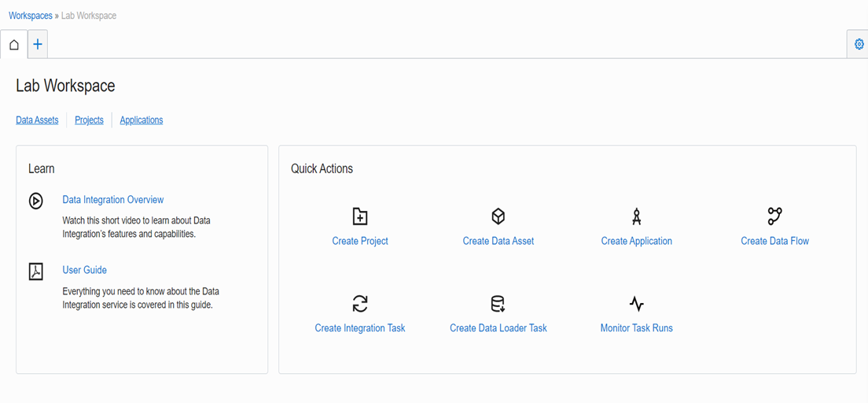
Task: Click the Create Application compass icon
Action: [637, 216]
